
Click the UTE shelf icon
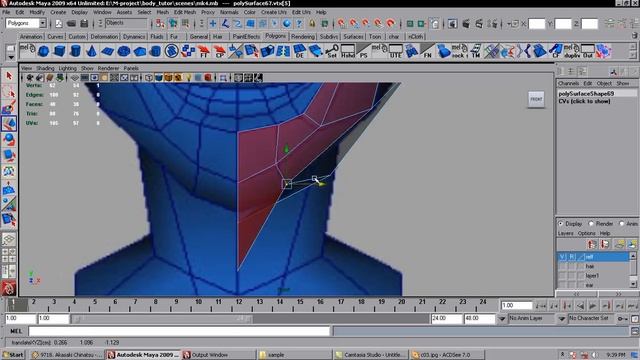coord(395,51)
